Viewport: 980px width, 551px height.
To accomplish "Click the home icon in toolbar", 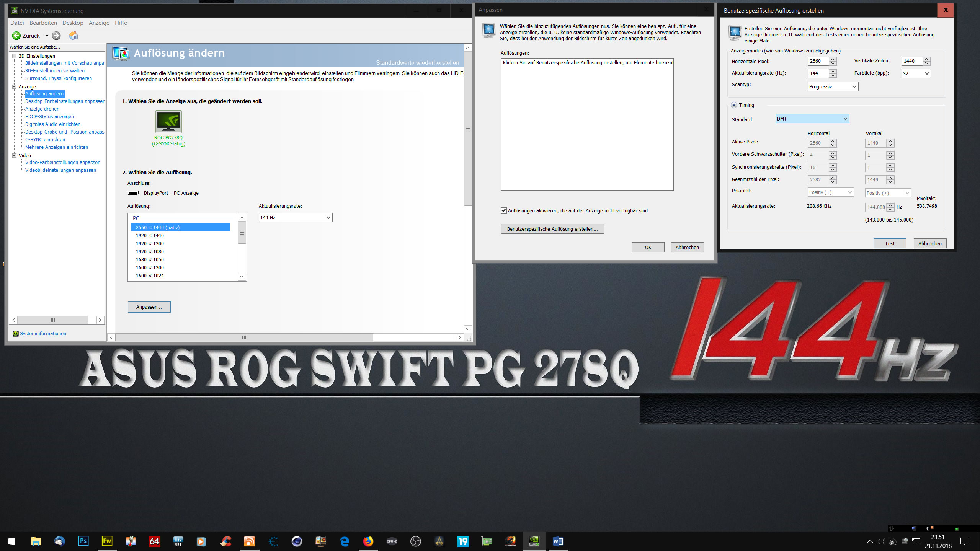I will (73, 36).
